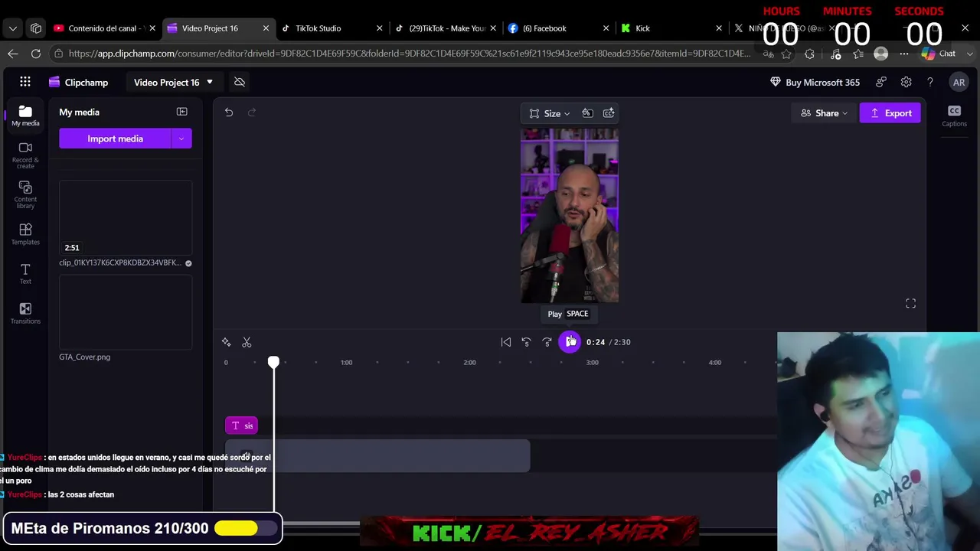Play the video preview
The width and height of the screenshot is (980, 551).
coord(570,342)
